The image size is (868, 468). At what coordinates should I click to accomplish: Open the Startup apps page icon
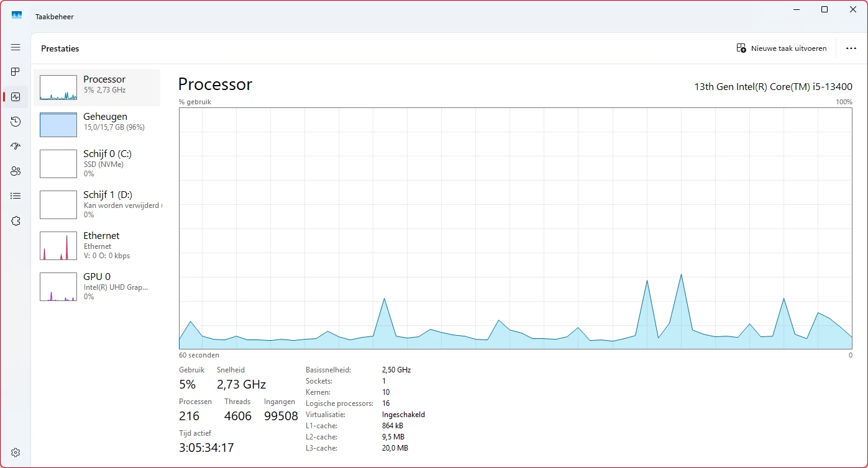tap(16, 146)
